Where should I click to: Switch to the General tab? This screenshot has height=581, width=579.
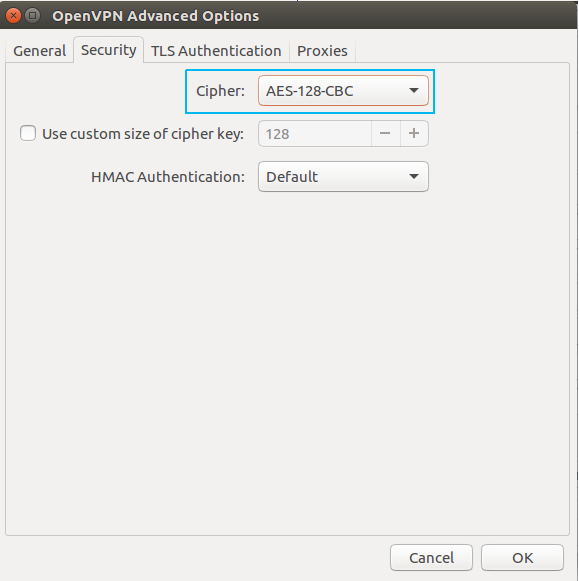click(40, 51)
